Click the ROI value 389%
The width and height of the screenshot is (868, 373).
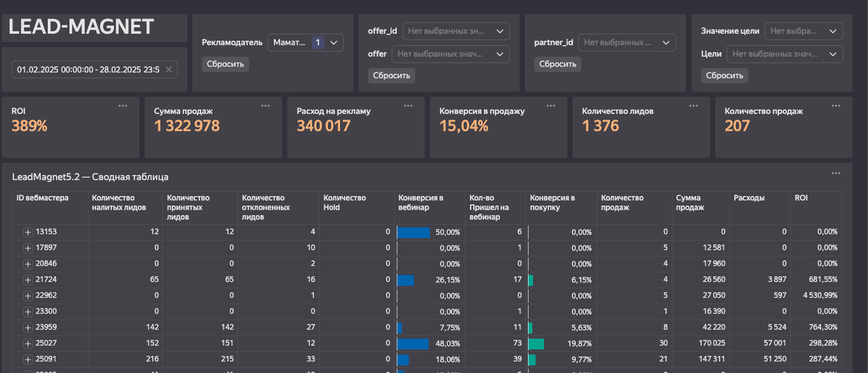click(x=30, y=126)
